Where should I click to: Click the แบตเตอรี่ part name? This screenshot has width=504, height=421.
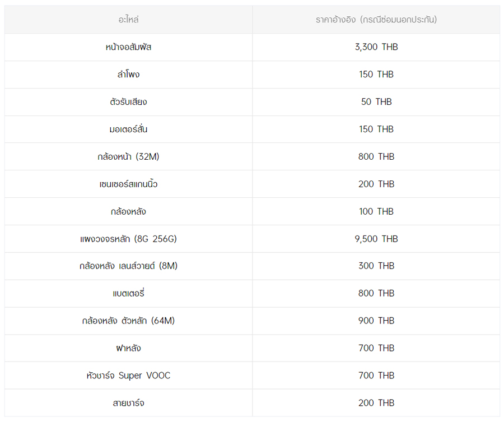(x=128, y=293)
